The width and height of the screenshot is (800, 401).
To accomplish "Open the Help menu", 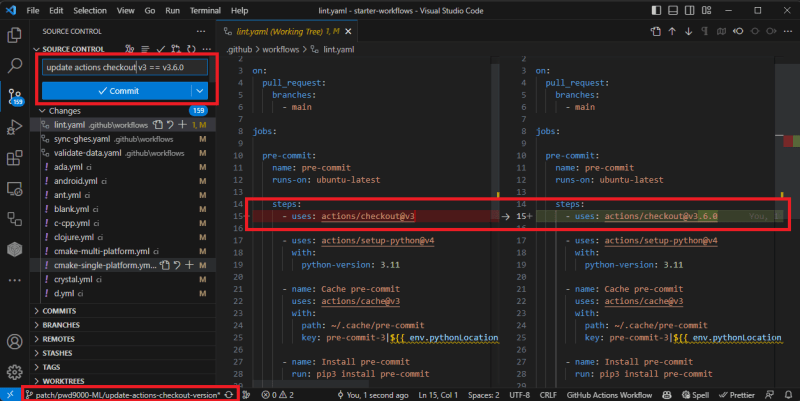I will click(239, 10).
